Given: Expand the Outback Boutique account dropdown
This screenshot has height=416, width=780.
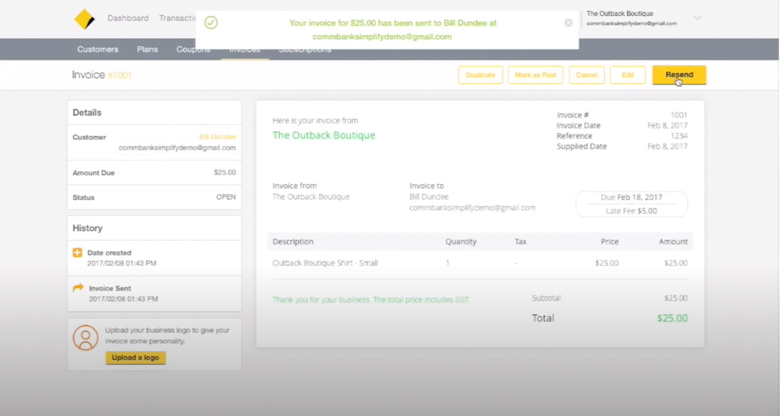Looking at the screenshot, I should 697,18.
